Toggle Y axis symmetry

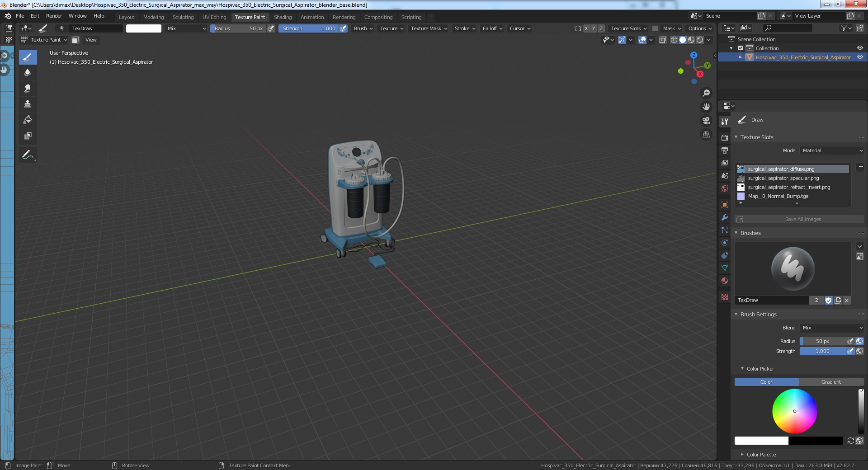pyautogui.click(x=594, y=28)
